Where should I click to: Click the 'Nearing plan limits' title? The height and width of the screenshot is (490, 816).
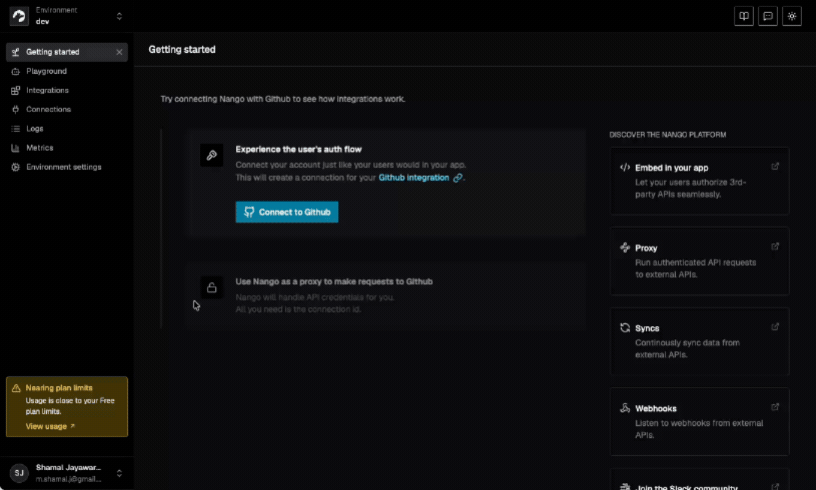coord(59,388)
